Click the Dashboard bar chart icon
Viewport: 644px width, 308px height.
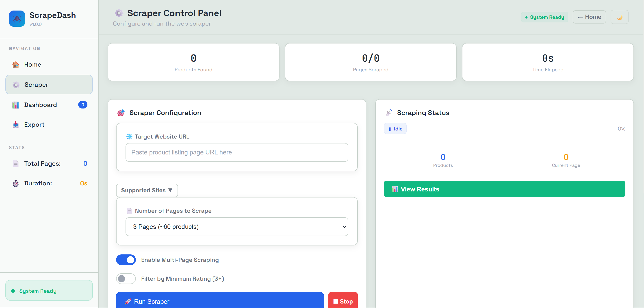pyautogui.click(x=15, y=105)
